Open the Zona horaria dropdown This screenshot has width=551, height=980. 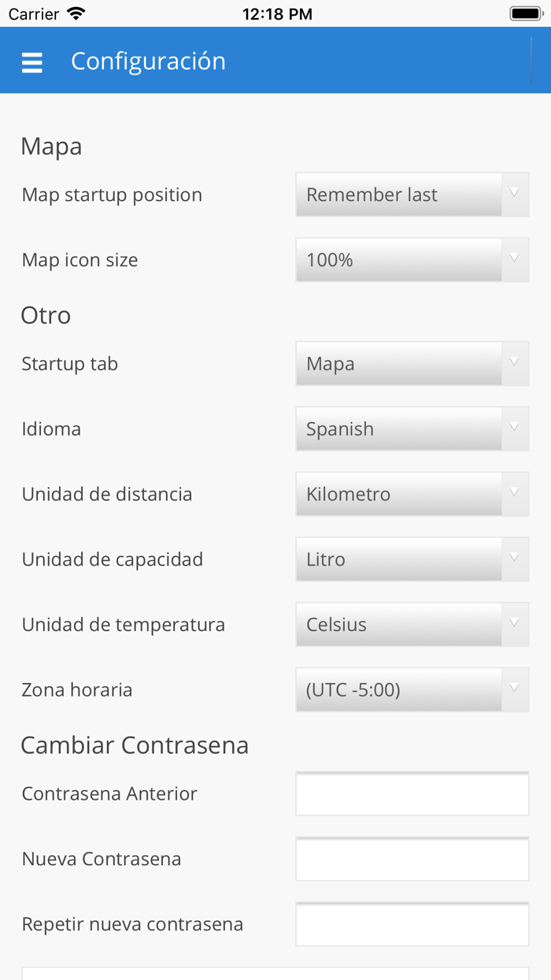click(x=398, y=689)
